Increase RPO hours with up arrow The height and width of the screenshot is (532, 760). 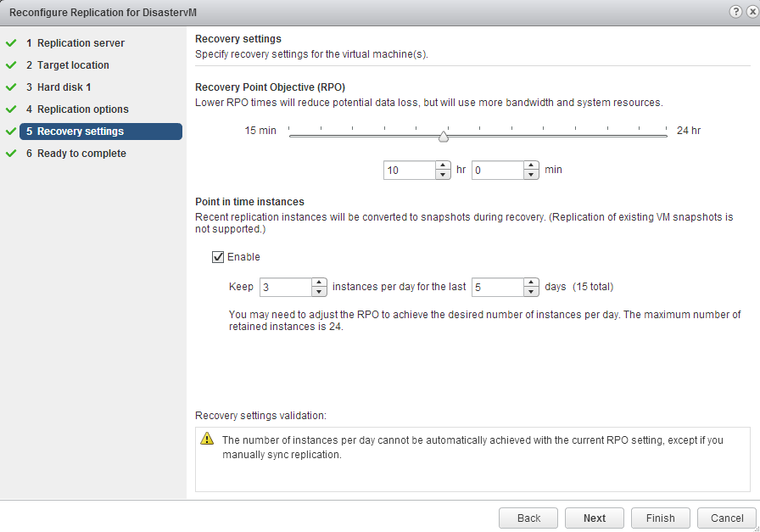coord(443,165)
